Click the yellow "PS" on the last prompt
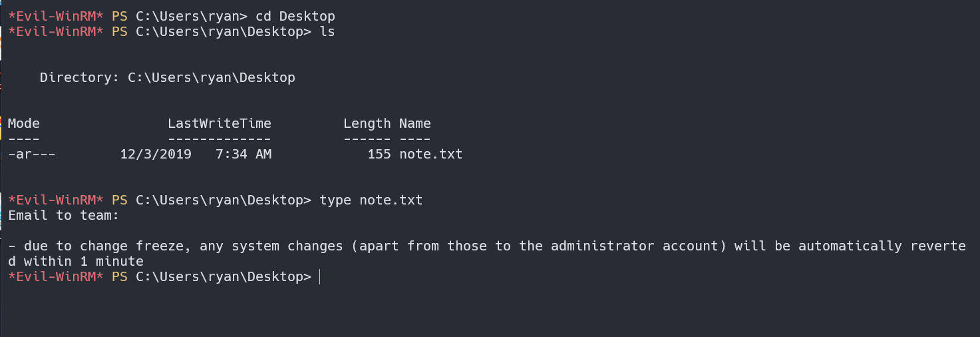 120,276
